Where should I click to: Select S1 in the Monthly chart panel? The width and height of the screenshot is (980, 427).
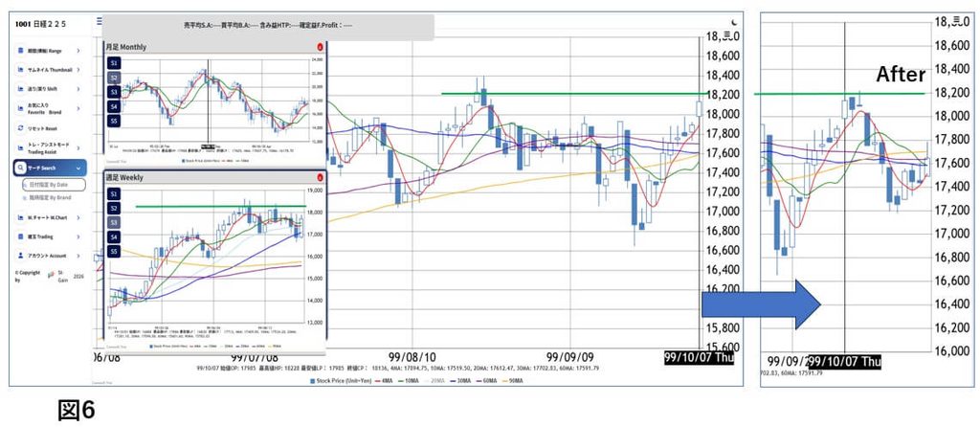(114, 64)
